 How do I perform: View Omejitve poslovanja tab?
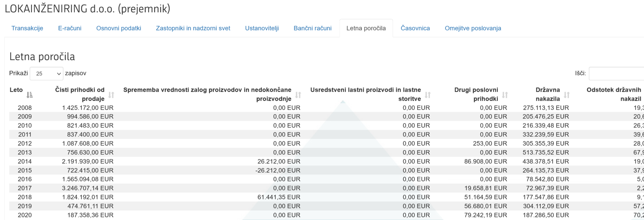tap(473, 28)
